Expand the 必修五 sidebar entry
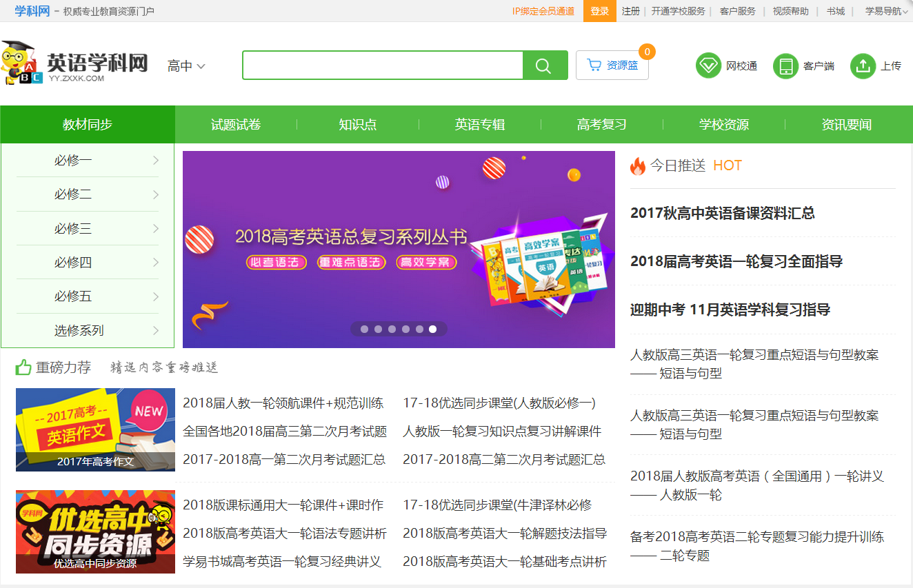This screenshot has height=588, width=913. (88, 296)
